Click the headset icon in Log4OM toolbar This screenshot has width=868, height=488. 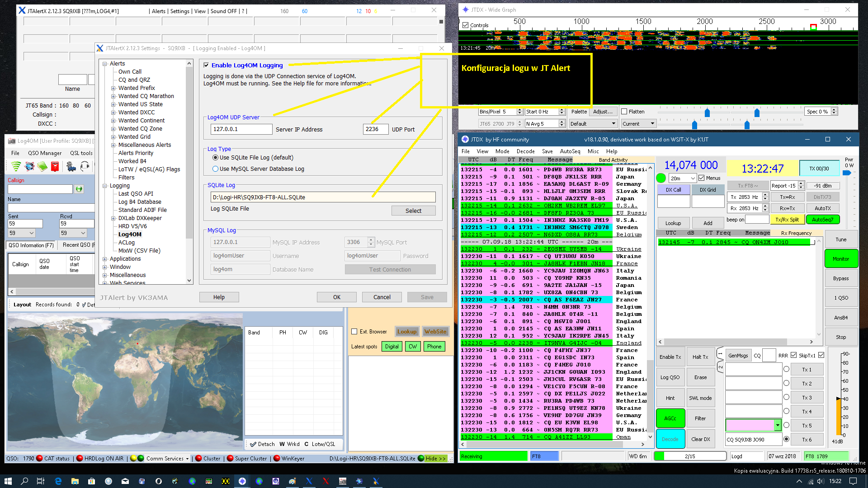[85, 167]
